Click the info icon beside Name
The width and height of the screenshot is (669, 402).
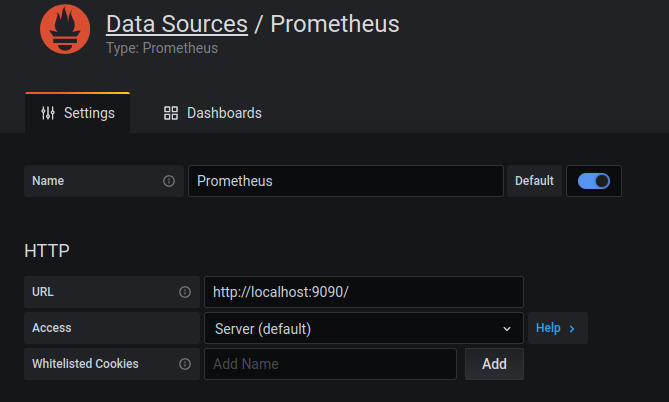point(168,181)
